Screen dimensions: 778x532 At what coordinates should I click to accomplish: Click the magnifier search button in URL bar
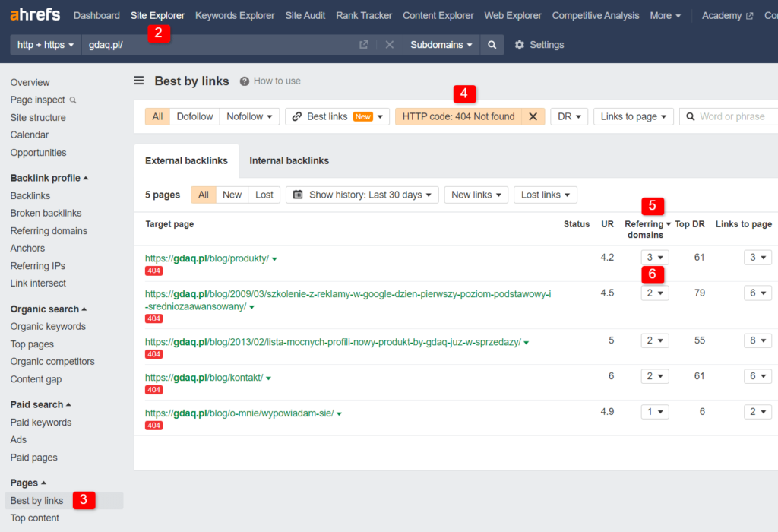pyautogui.click(x=492, y=45)
